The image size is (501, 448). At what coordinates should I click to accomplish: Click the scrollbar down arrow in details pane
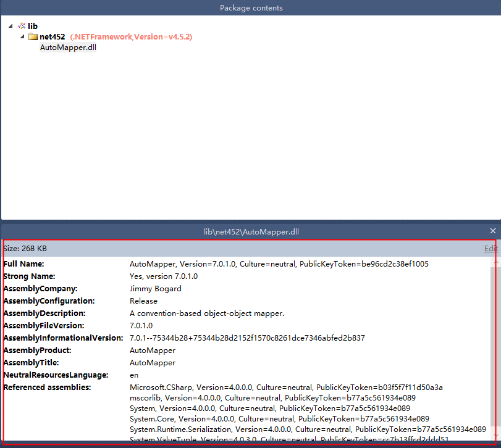[495, 435]
